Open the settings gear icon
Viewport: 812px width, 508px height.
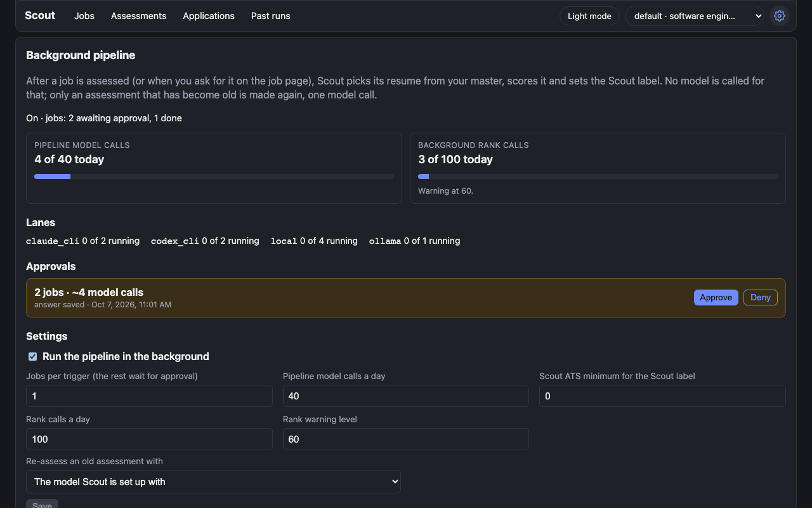point(780,16)
